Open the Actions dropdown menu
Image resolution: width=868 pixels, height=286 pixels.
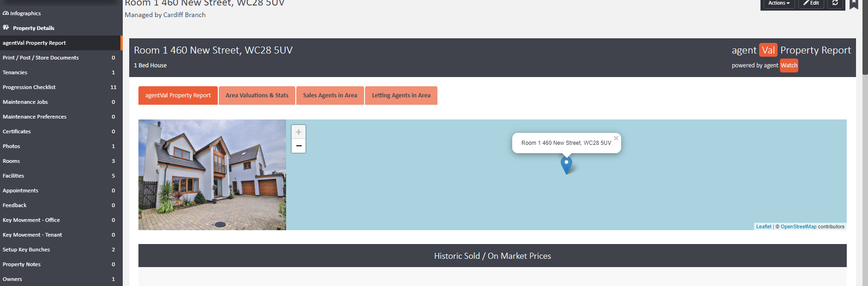pyautogui.click(x=778, y=3)
